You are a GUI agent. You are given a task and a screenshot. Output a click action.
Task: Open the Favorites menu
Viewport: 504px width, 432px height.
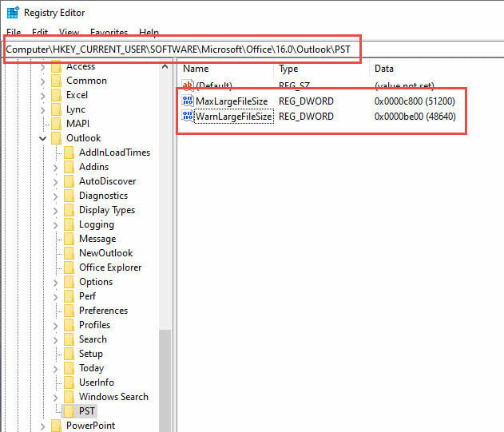tap(109, 32)
